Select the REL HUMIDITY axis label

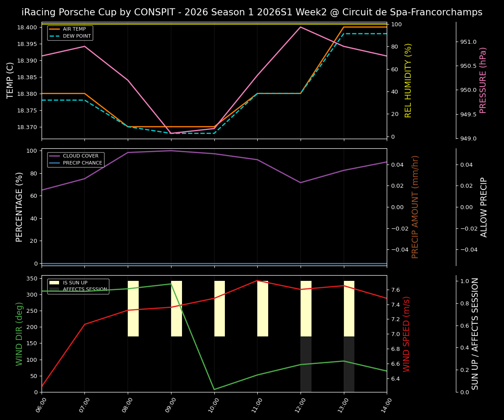click(408, 79)
